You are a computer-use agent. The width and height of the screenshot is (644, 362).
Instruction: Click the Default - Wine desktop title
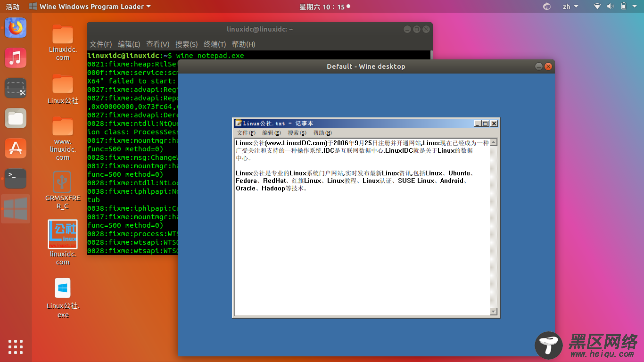point(366,66)
